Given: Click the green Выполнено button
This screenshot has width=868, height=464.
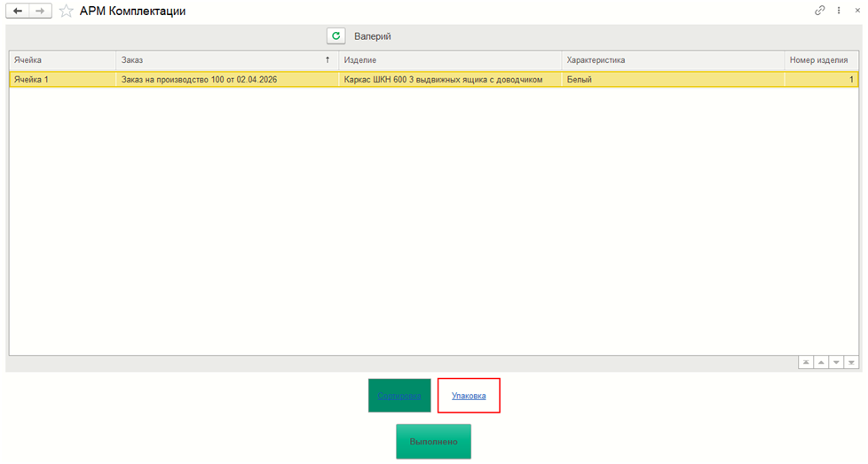Looking at the screenshot, I should click(433, 441).
